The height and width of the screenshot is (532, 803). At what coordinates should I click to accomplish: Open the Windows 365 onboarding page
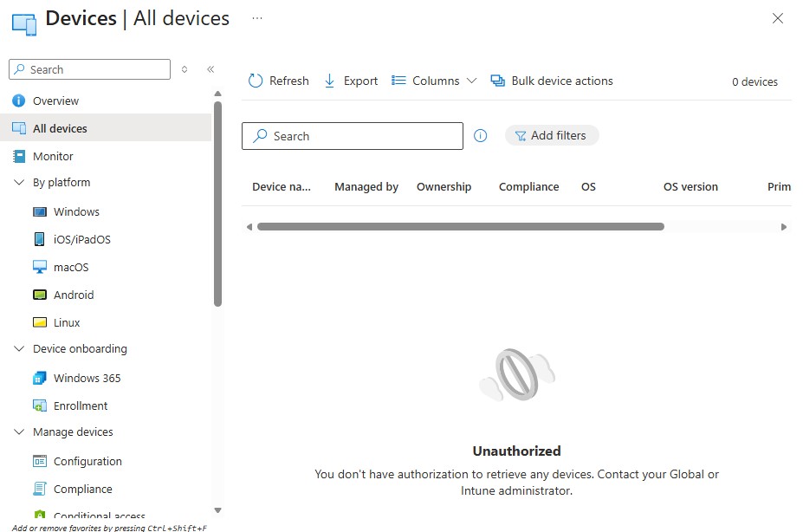[x=87, y=378]
